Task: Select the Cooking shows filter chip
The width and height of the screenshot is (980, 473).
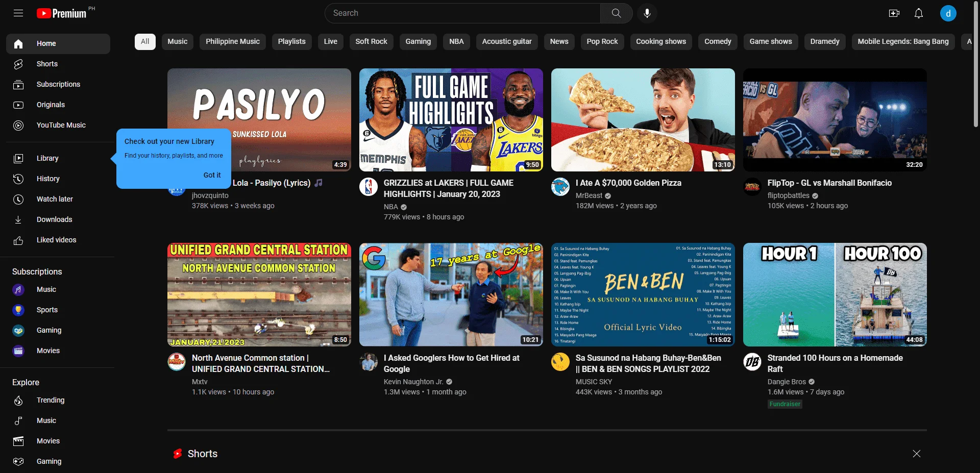Action: pos(661,42)
